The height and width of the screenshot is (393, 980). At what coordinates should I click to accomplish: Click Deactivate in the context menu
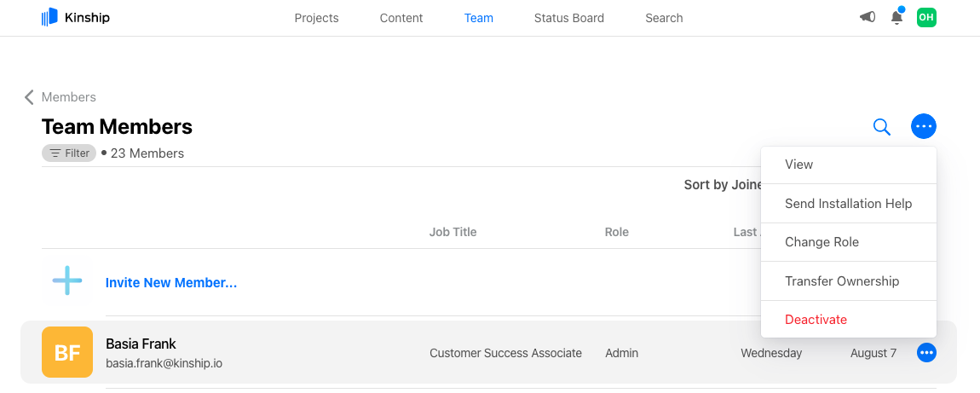[816, 320]
